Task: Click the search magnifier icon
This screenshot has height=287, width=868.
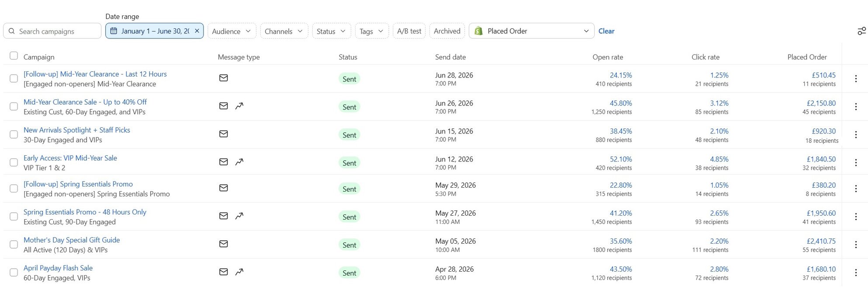Action: pos(12,31)
